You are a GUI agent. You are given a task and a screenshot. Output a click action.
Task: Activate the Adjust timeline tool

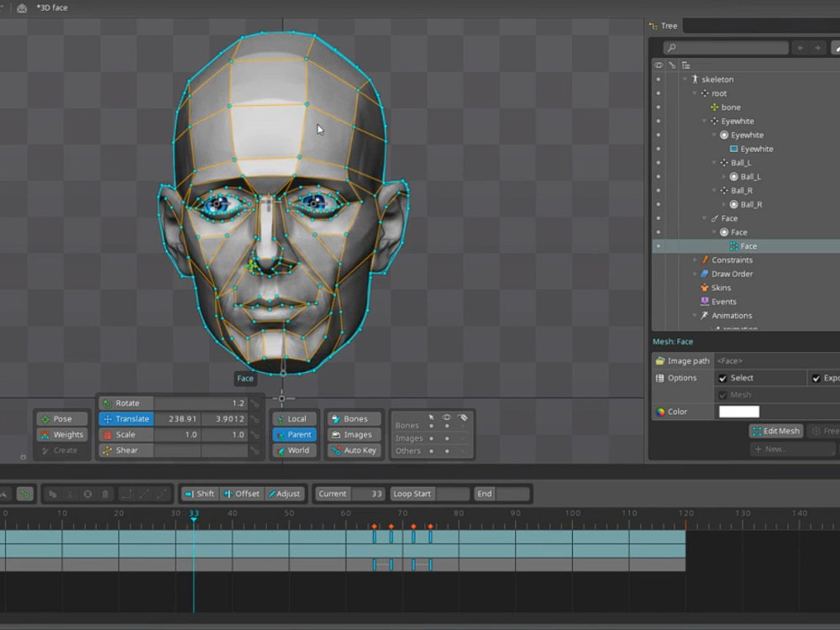286,494
